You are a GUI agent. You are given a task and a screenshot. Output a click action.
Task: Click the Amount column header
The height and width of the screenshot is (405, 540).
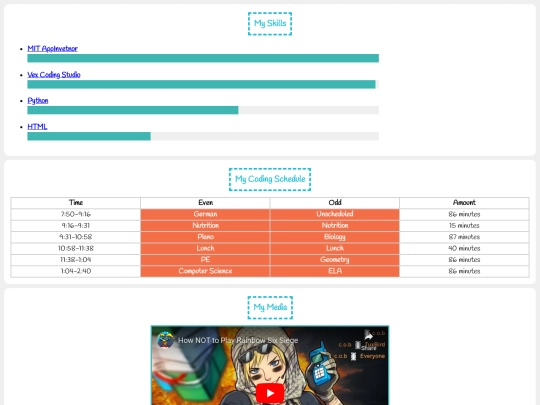464,202
